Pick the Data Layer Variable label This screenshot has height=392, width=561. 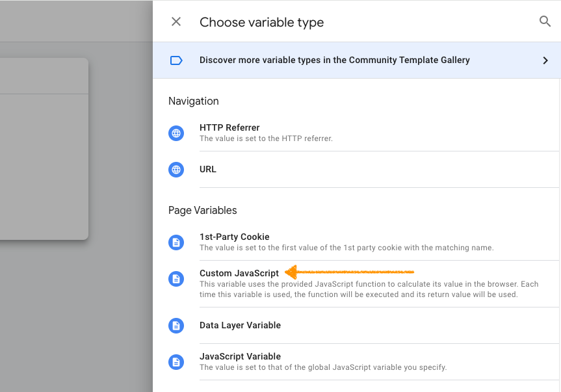pos(240,326)
